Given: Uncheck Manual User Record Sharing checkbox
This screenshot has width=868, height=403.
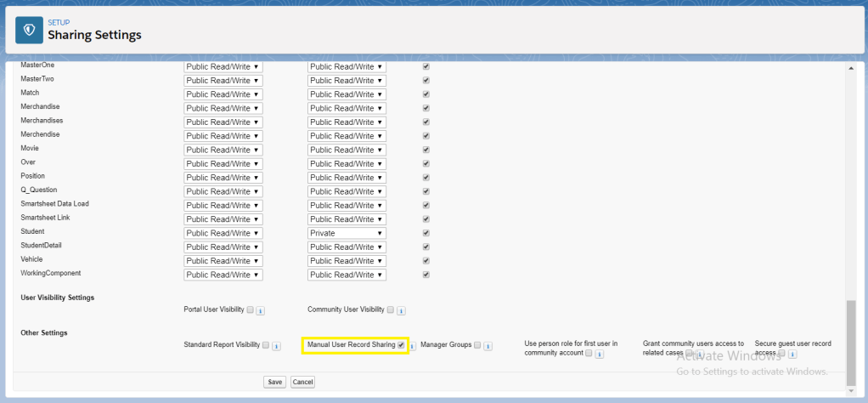Looking at the screenshot, I should pos(401,345).
